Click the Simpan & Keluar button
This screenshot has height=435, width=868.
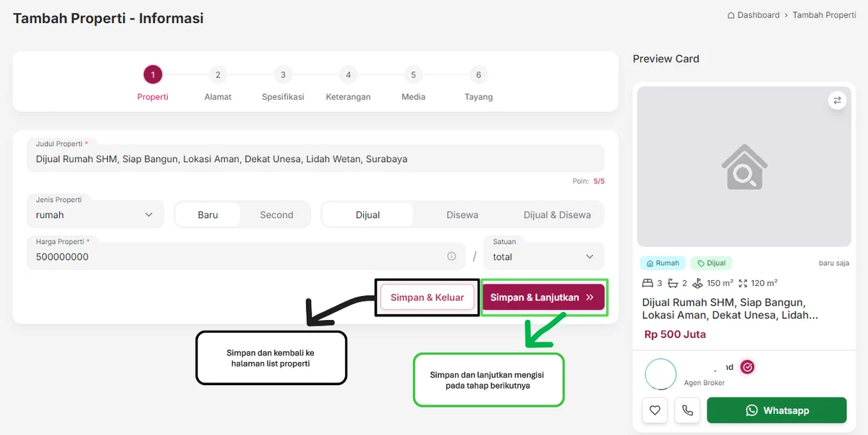click(x=427, y=297)
